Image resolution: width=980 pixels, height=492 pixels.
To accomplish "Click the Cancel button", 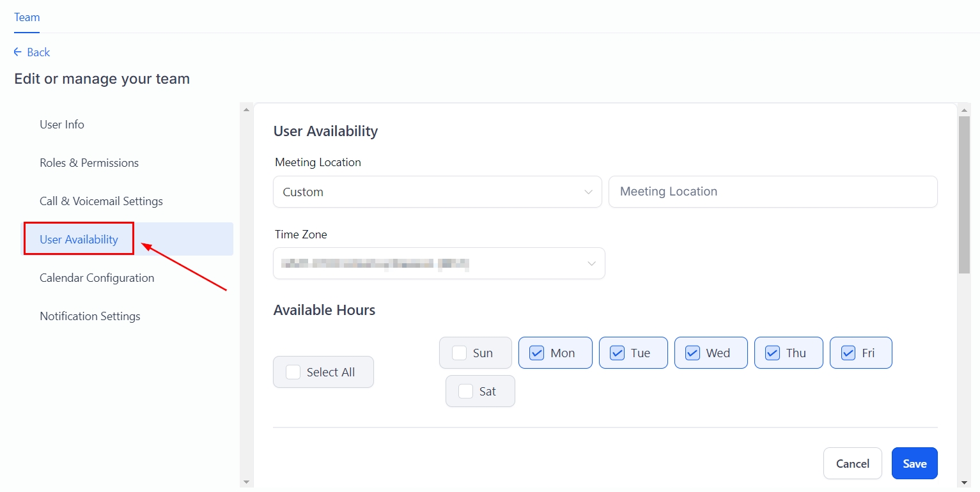I will pos(852,464).
